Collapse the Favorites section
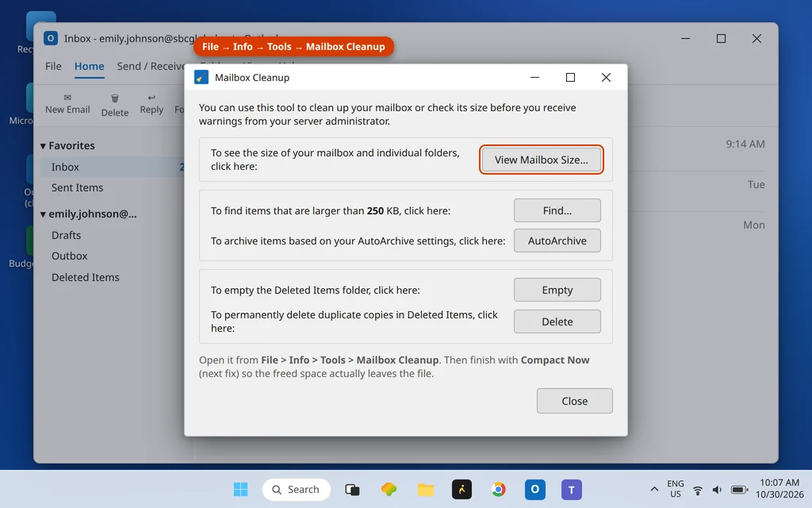This screenshot has height=508, width=812. point(43,146)
